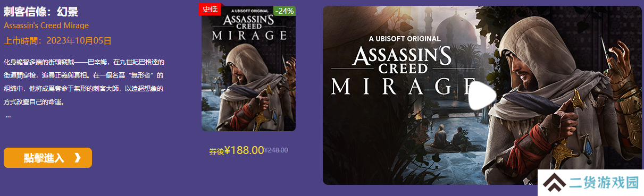644x196 pixels.
Task: Click the 點擊進入 button text
Action: point(44,158)
